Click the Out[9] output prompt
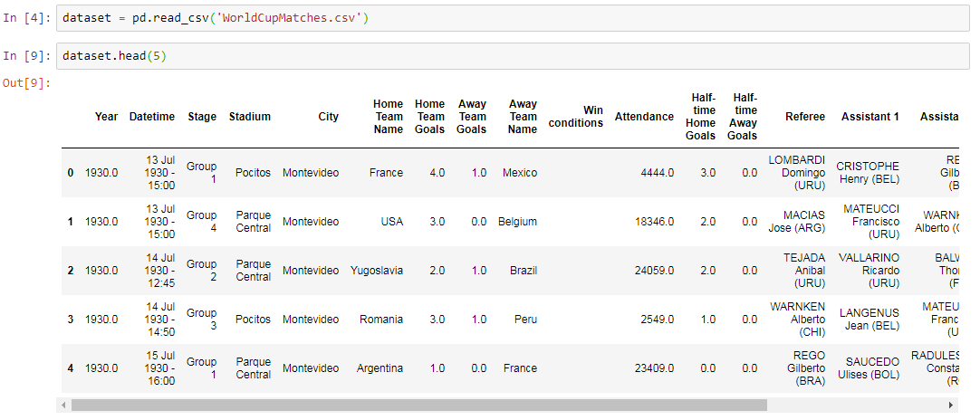 27,84
